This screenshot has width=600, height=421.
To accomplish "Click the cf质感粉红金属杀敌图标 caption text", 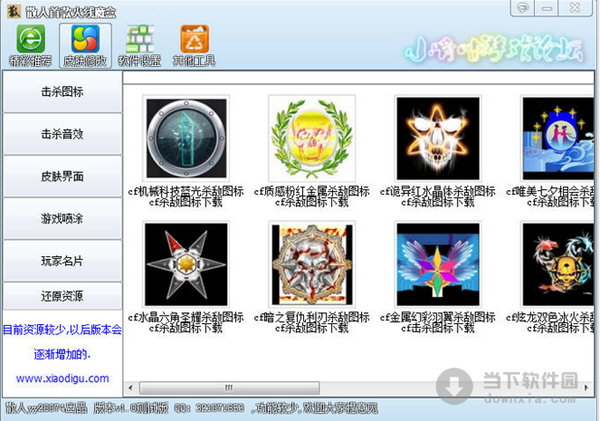I will (312, 191).
